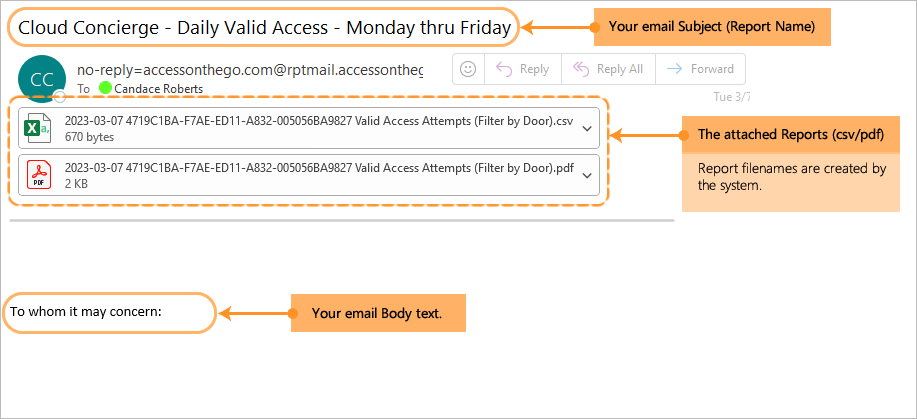Click the small status circle on CC avatar

coord(60,97)
